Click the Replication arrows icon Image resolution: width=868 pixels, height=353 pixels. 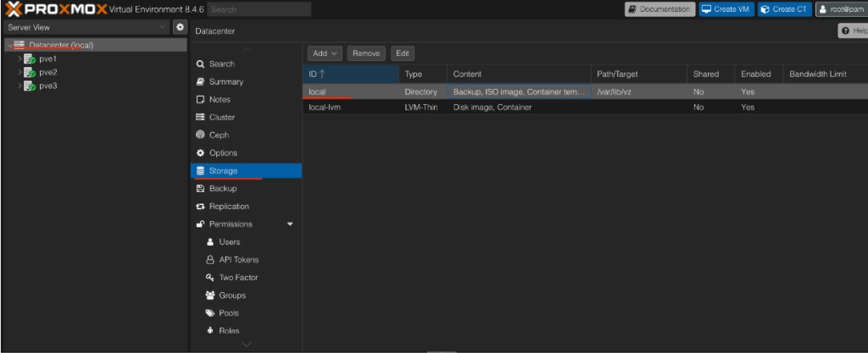pos(200,207)
